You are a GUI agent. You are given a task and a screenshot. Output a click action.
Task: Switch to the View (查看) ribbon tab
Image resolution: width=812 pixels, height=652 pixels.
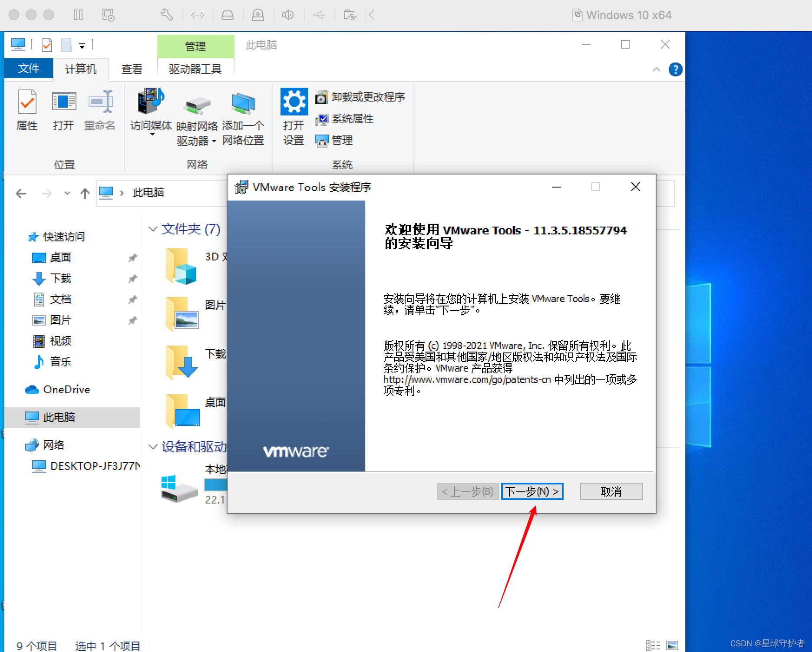(x=132, y=69)
